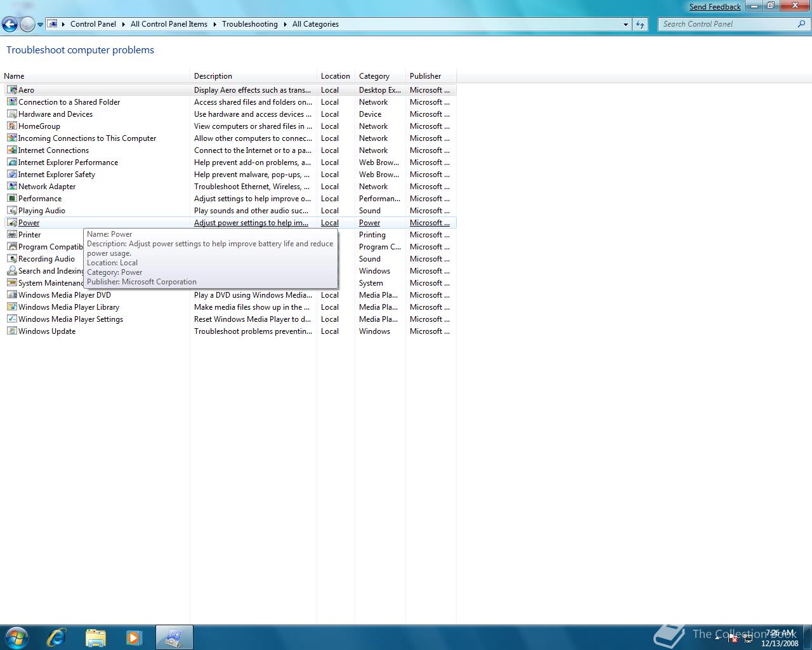Image resolution: width=812 pixels, height=650 pixels.
Task: Open recent pages dropdown beside navigation arrows
Action: [x=40, y=25]
